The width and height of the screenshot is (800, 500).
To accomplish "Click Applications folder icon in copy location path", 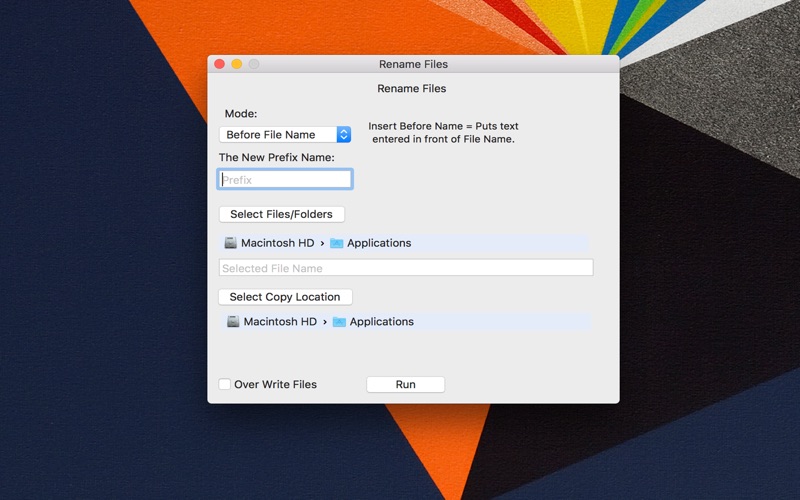I will tap(339, 322).
